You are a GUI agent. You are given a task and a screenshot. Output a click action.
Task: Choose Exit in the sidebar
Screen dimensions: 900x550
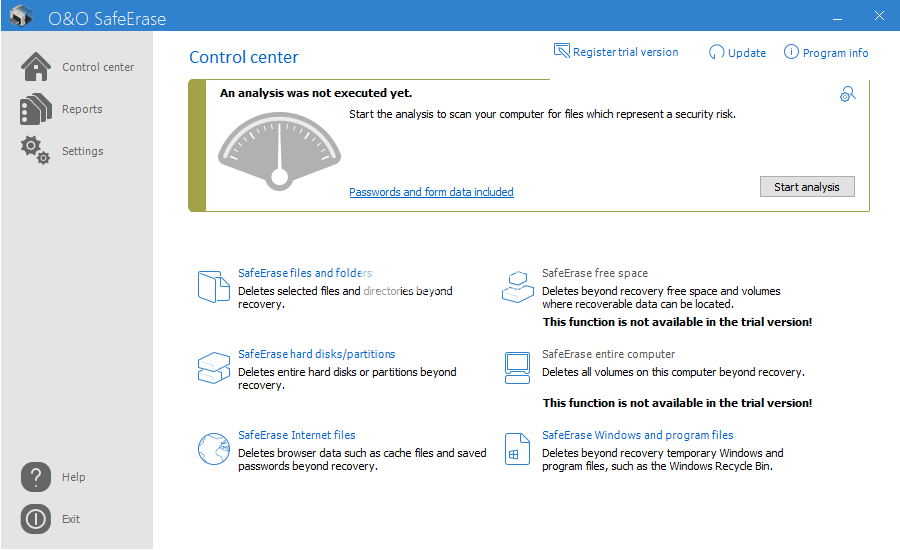pyautogui.click(x=71, y=519)
